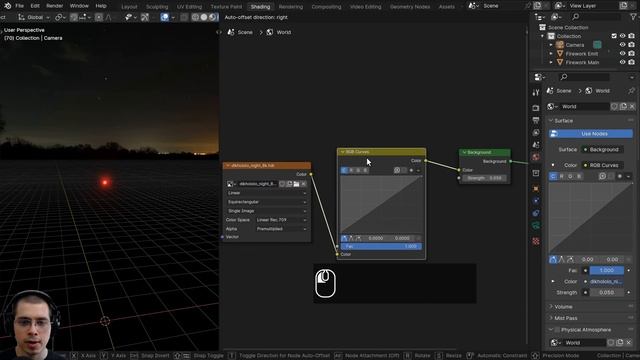640x360 pixels.
Task: Open image browse dropdown in texture node
Action: point(231,184)
